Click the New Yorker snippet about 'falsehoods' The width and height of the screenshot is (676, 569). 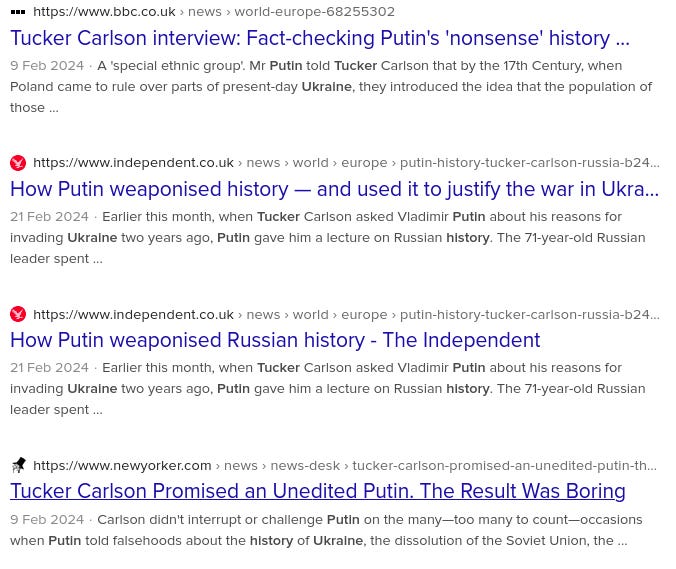pyautogui.click(x=326, y=530)
